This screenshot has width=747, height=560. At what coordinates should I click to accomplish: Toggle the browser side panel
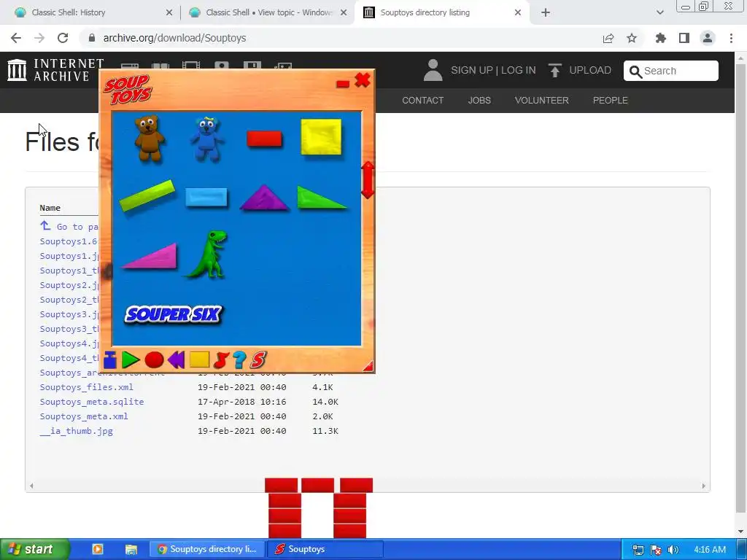(684, 38)
